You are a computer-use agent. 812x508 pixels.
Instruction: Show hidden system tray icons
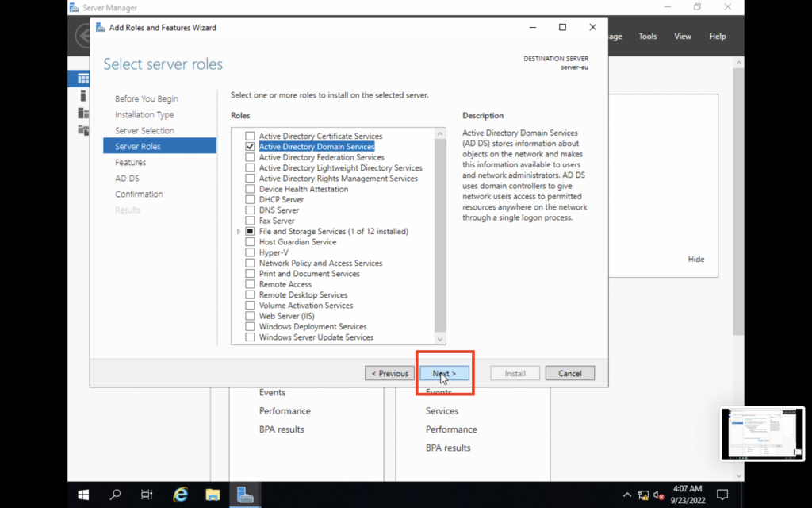(627, 495)
